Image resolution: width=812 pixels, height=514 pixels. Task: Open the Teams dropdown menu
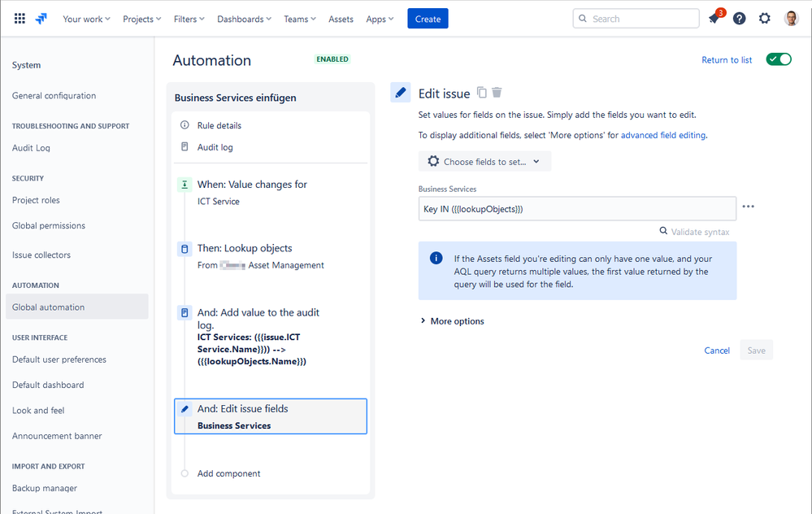[300, 19]
